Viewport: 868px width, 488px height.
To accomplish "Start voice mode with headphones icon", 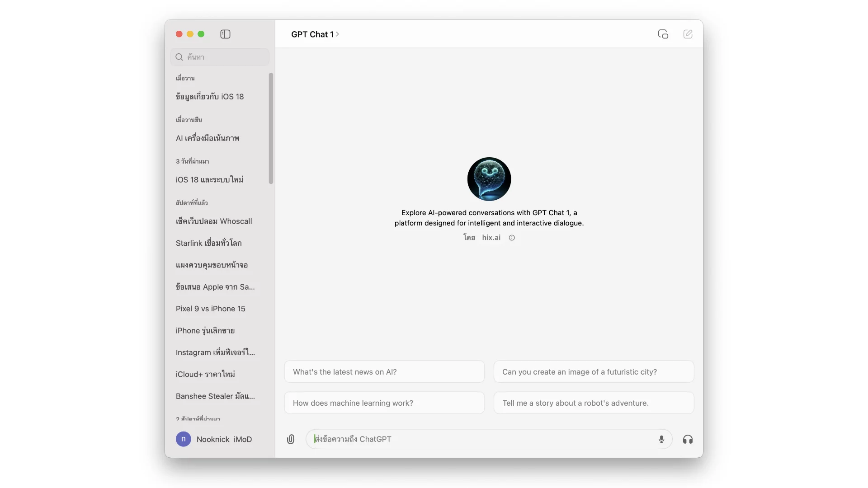I will pyautogui.click(x=688, y=439).
